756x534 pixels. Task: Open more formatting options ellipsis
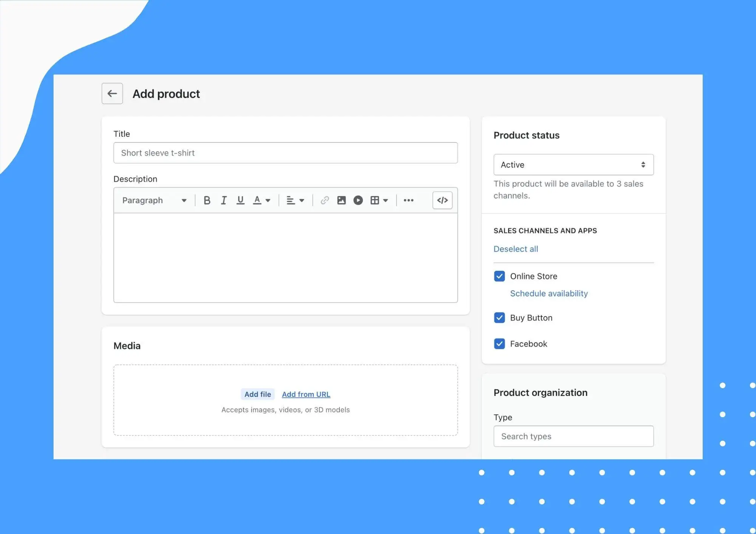point(408,200)
